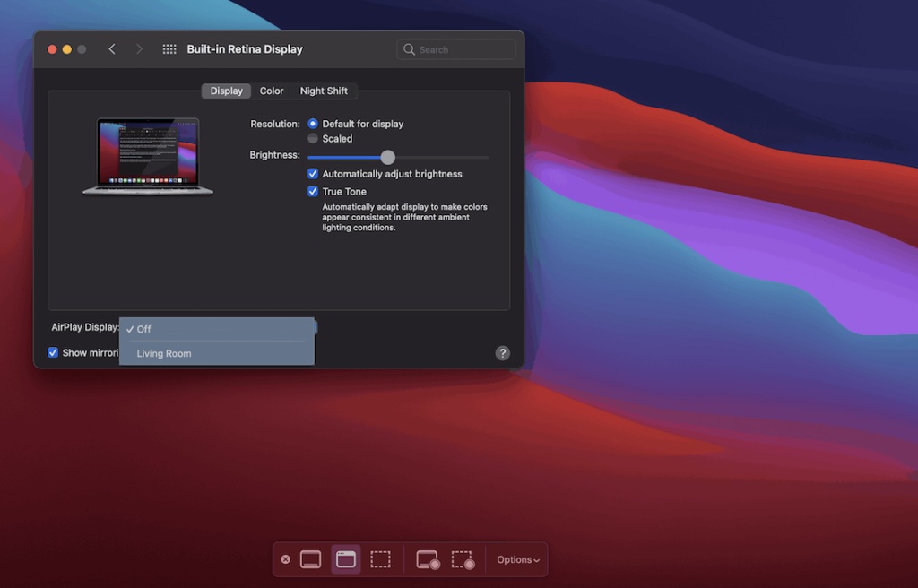Open Show All preferences grid icon
Screen dimensions: 918x588
[x=169, y=48]
